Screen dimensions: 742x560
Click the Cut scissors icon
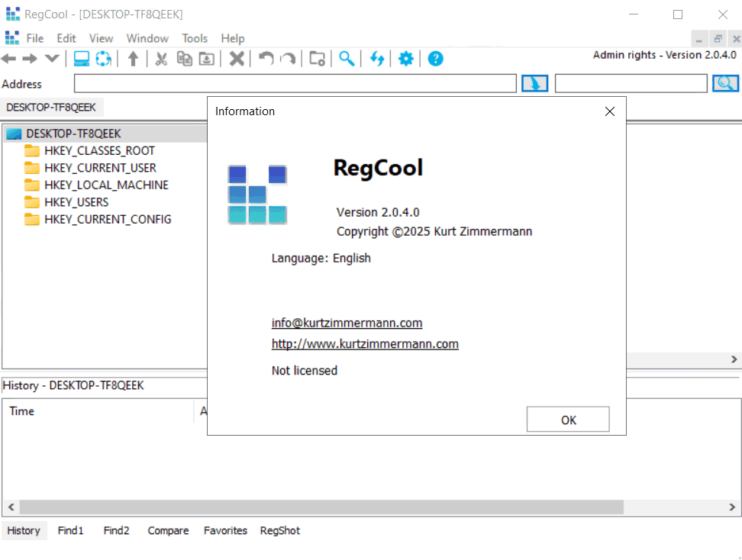coord(161,59)
